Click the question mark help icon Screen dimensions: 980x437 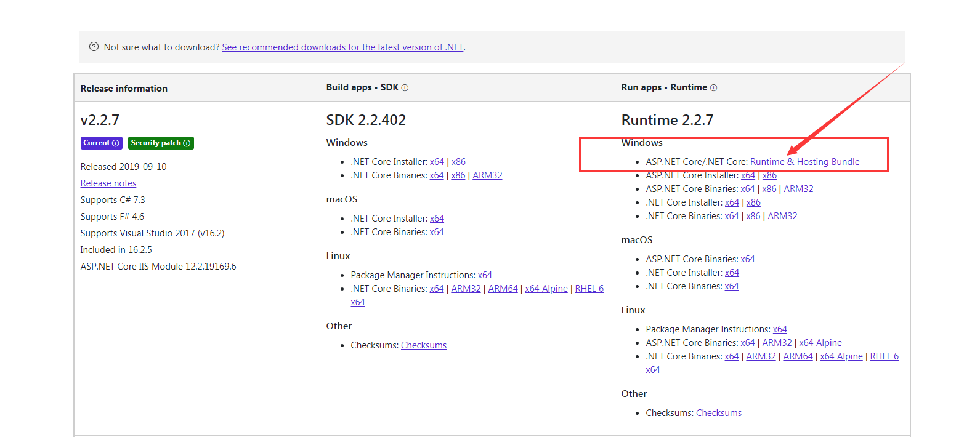click(x=94, y=47)
